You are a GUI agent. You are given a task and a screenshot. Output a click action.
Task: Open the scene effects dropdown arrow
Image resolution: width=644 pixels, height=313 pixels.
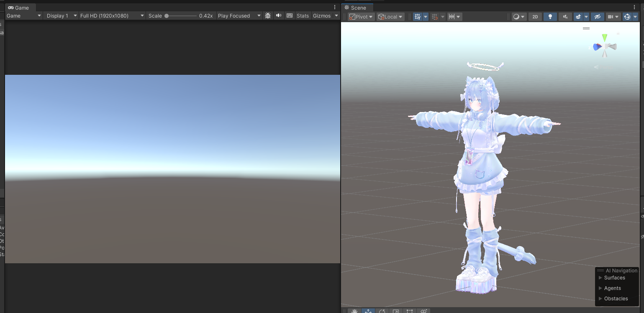pos(586,17)
